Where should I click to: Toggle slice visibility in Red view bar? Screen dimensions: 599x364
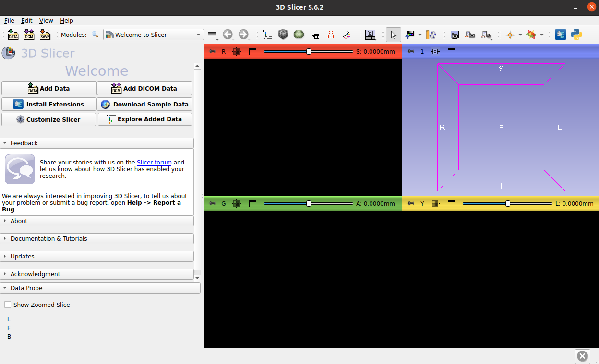coord(236,51)
